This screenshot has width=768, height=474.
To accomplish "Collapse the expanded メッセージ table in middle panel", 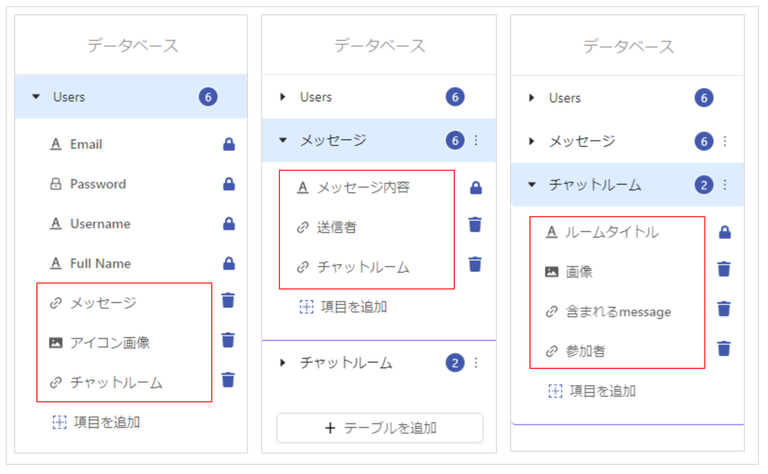I will coord(283,140).
